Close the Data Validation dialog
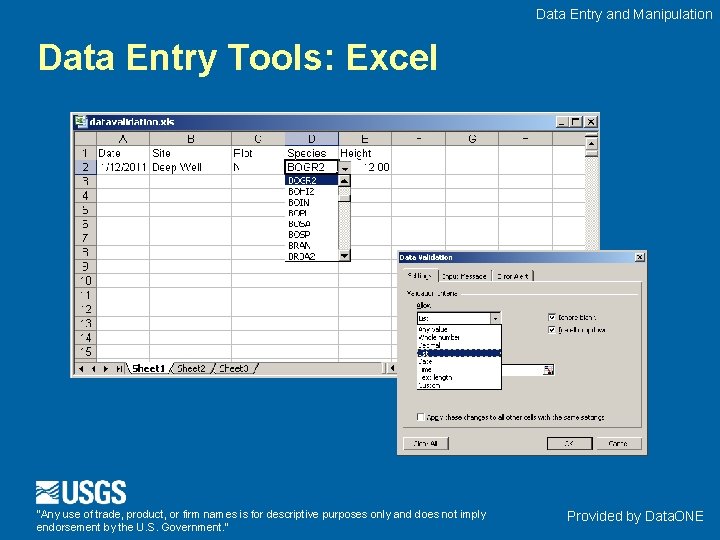Screen dimensions: 720x540 coord(639,257)
